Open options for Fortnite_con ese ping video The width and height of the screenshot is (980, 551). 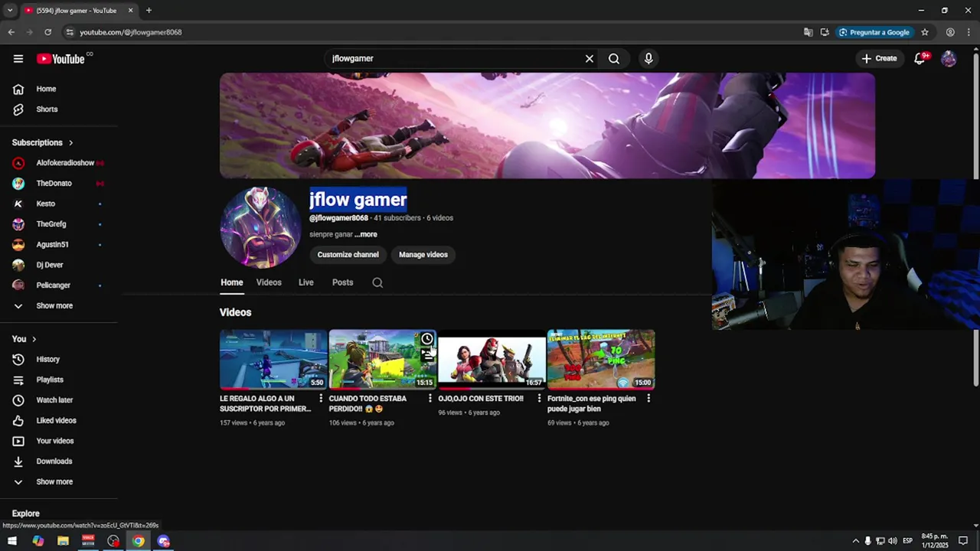(x=648, y=399)
